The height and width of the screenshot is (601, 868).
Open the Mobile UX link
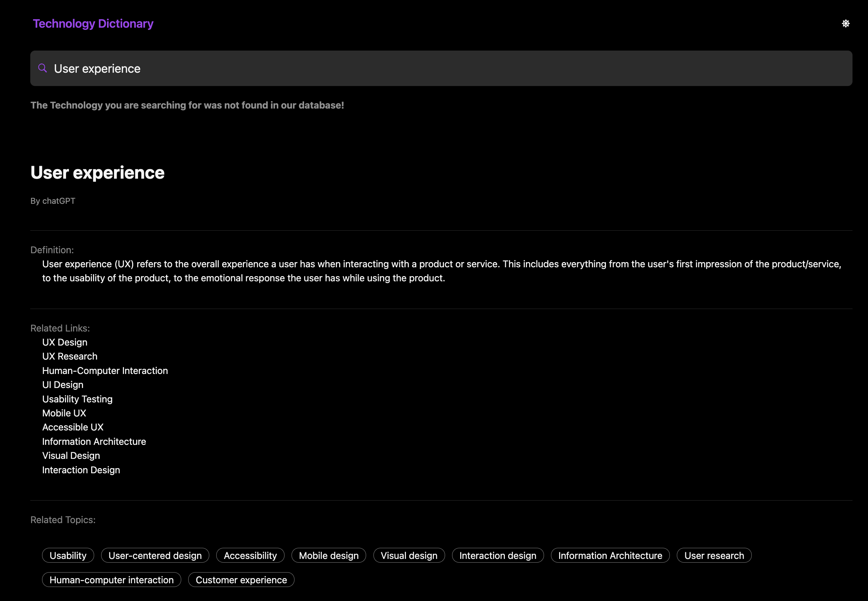click(64, 413)
